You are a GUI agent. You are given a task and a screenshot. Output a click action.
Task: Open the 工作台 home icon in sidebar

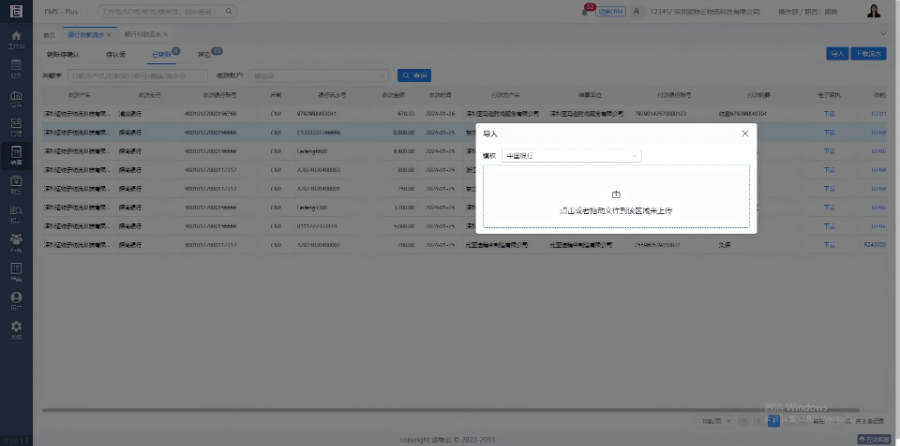pyautogui.click(x=15, y=40)
